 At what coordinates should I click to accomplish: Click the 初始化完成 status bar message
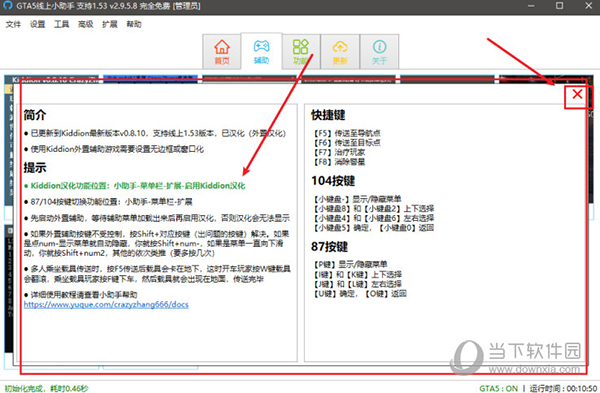(x=46, y=388)
